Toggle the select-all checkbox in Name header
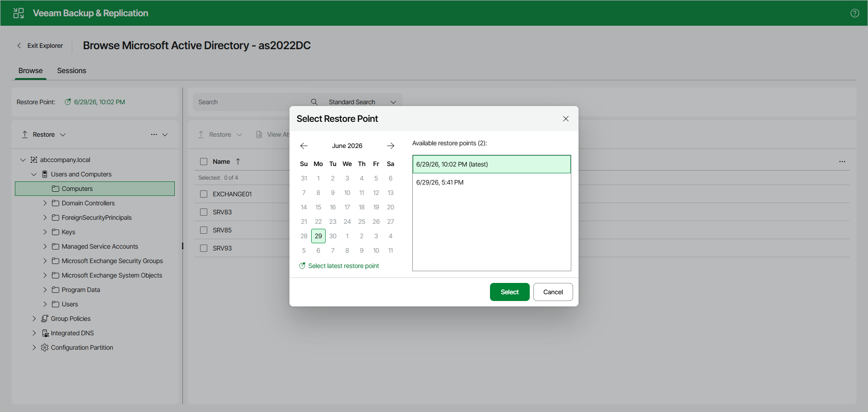The width and height of the screenshot is (868, 412). (x=204, y=162)
